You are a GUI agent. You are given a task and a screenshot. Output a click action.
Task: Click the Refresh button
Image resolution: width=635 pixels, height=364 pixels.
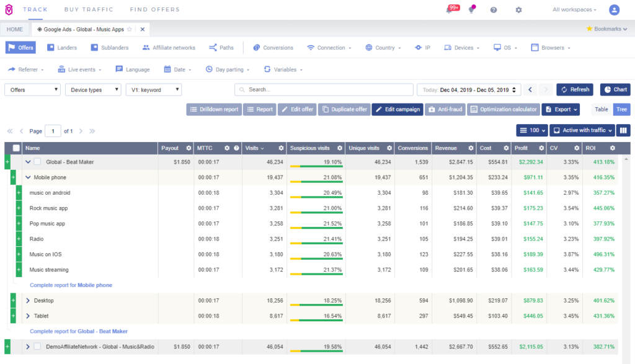(x=574, y=90)
